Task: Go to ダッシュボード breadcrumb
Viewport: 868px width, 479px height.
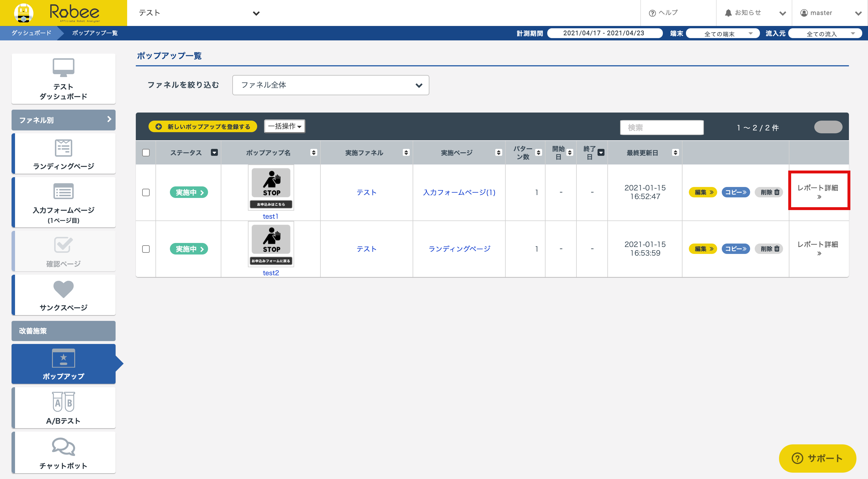Action: (31, 33)
